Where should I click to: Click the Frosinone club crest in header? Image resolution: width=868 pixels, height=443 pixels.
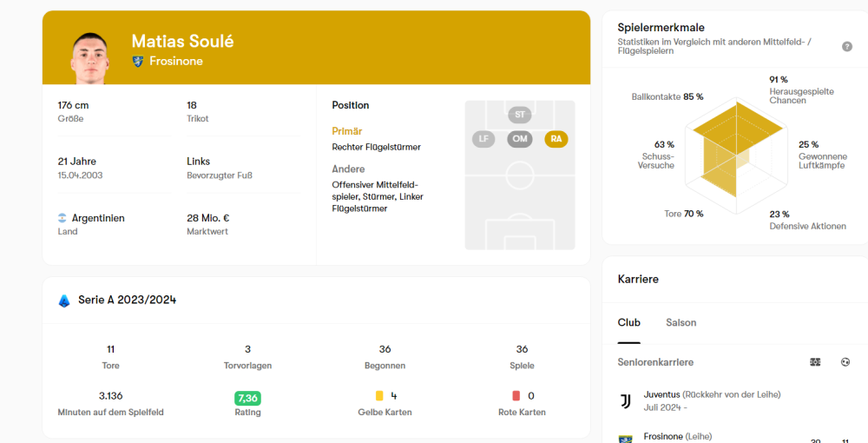coord(137,62)
